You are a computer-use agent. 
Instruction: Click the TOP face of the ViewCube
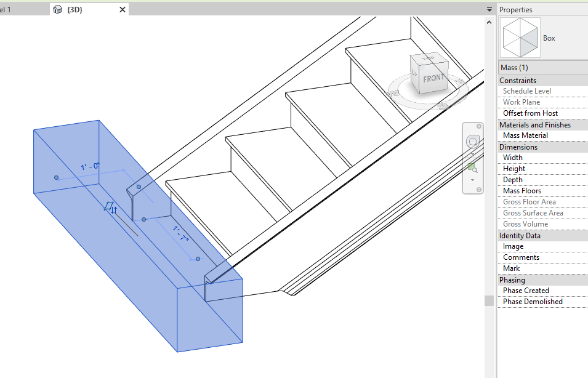[x=429, y=58]
